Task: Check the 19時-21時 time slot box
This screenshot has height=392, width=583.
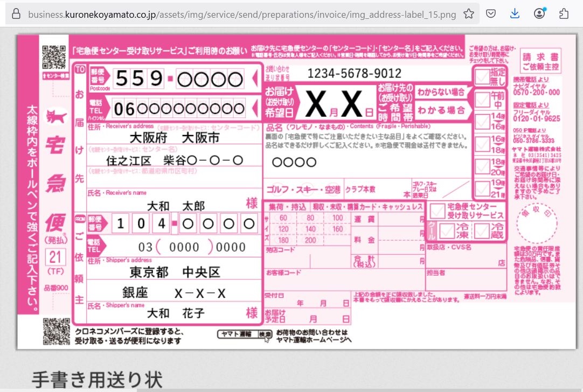Action: tap(482, 189)
